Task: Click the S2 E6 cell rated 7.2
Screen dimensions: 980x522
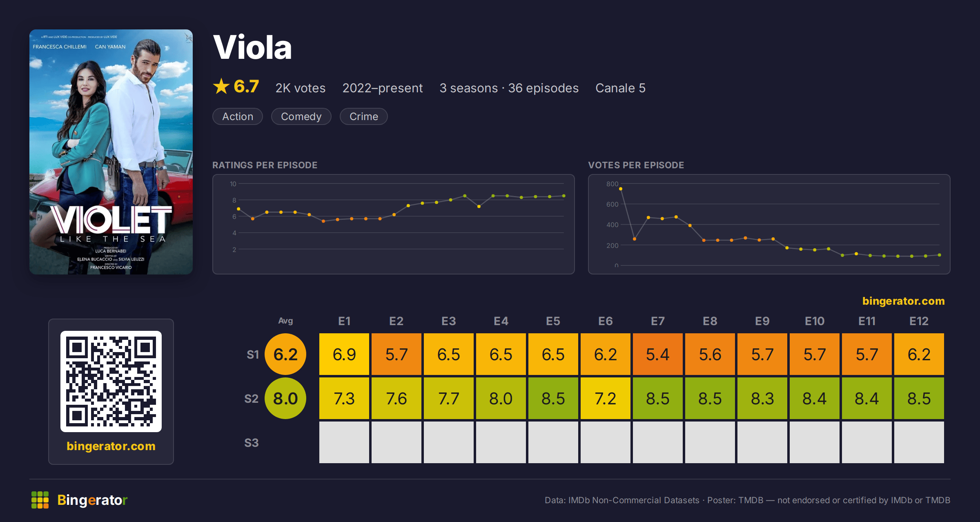Action: tap(606, 398)
